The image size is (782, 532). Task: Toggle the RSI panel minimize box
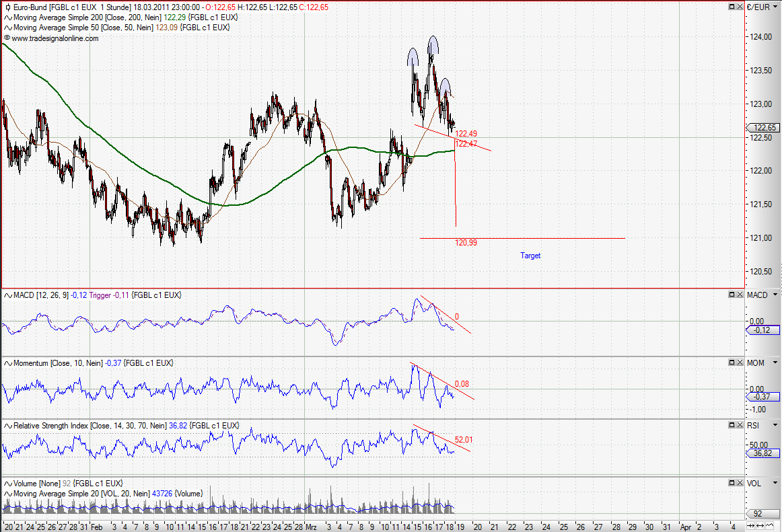click(731, 426)
